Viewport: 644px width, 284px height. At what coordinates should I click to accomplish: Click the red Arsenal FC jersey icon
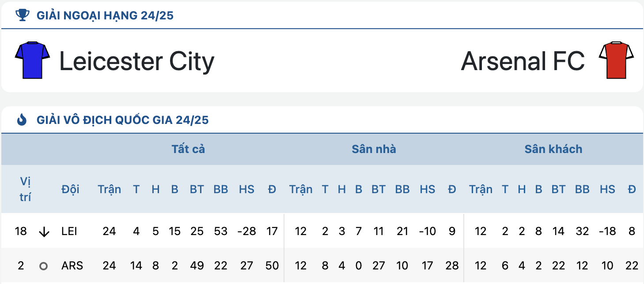(616, 60)
